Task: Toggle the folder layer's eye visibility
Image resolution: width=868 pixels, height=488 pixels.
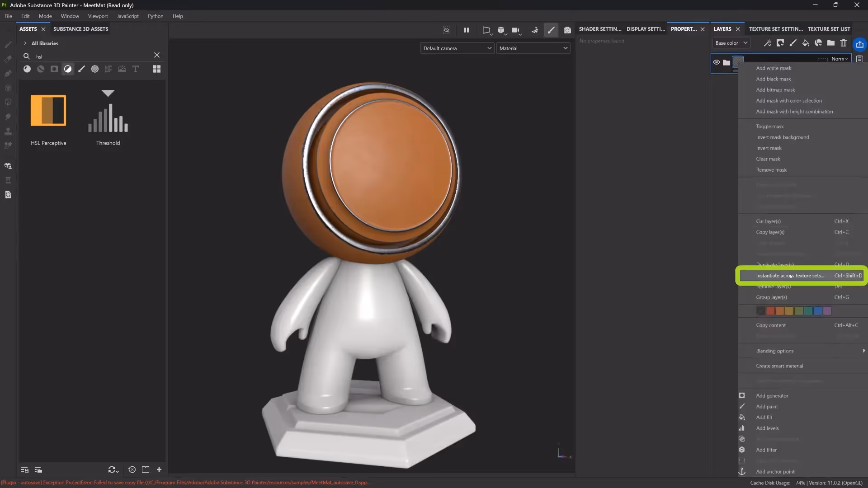Action: click(x=717, y=62)
